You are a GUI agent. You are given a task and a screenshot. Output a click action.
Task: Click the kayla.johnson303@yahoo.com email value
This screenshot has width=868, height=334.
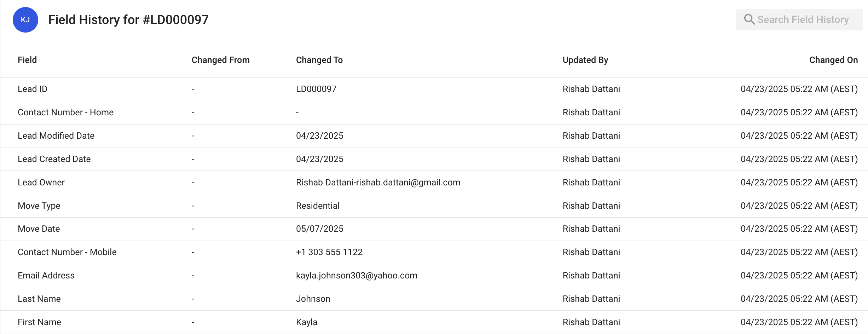(356, 276)
